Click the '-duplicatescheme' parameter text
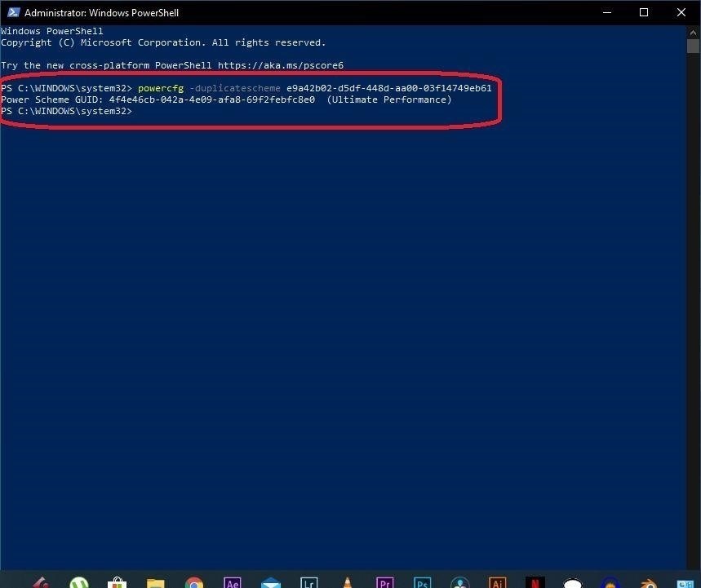701x588 pixels. (x=235, y=88)
